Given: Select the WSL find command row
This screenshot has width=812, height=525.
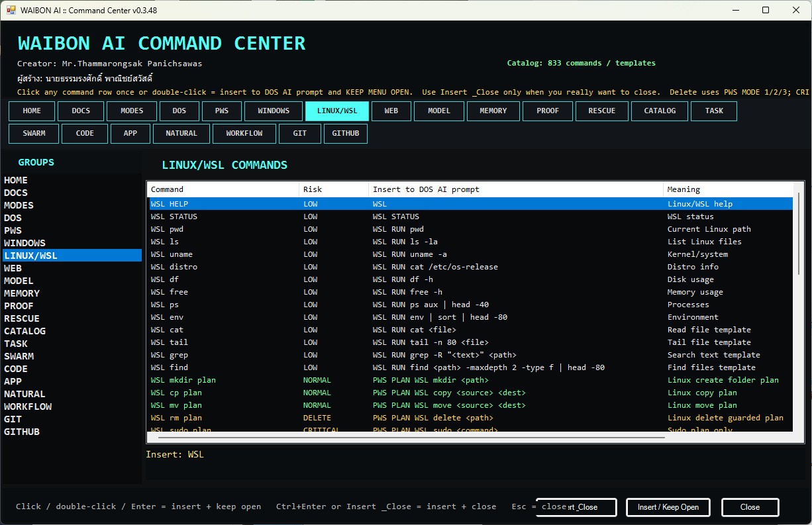Looking at the screenshot, I should point(470,367).
